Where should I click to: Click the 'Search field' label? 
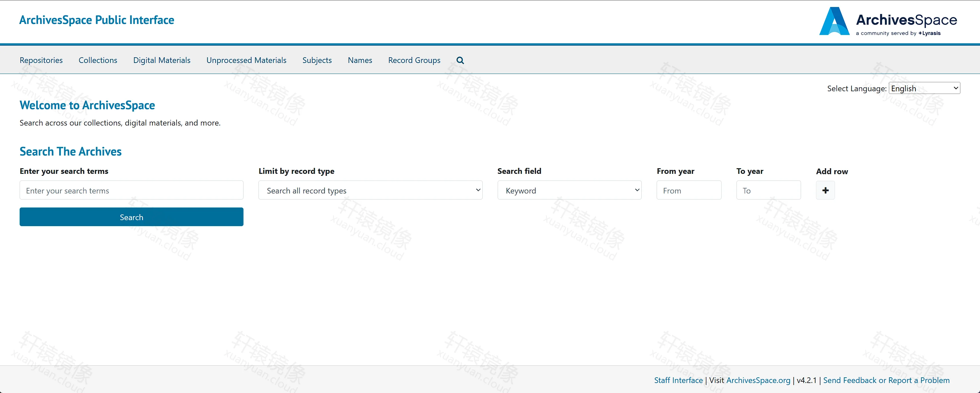[x=519, y=171]
